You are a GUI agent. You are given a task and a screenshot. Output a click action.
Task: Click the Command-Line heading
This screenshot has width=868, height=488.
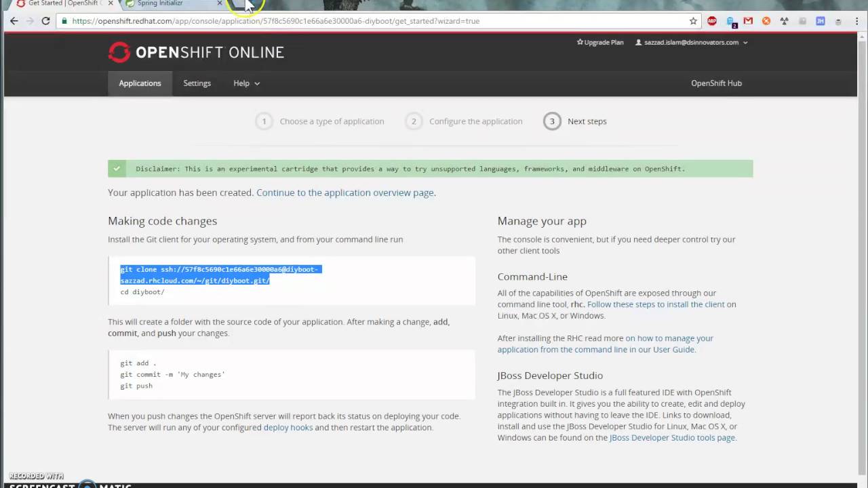(532, 277)
